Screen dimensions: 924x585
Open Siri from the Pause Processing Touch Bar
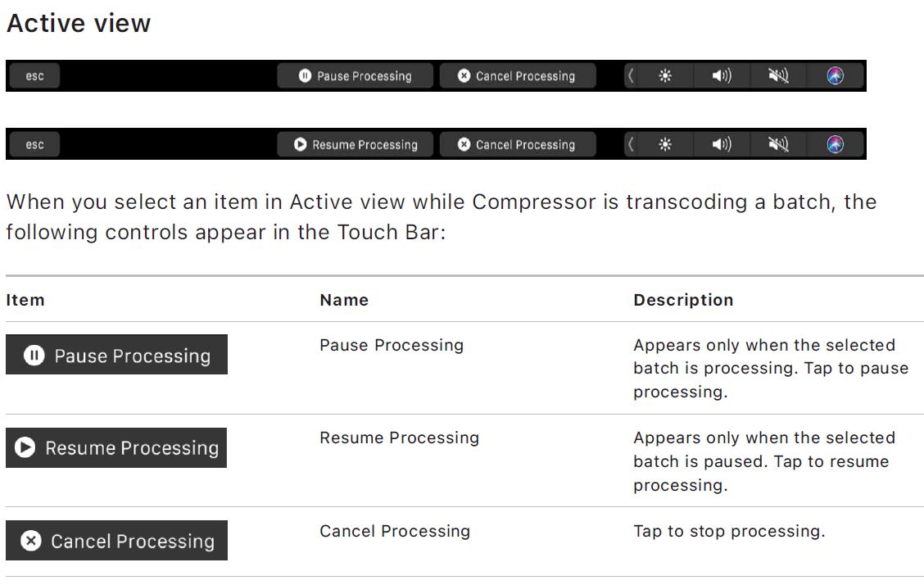pos(835,76)
